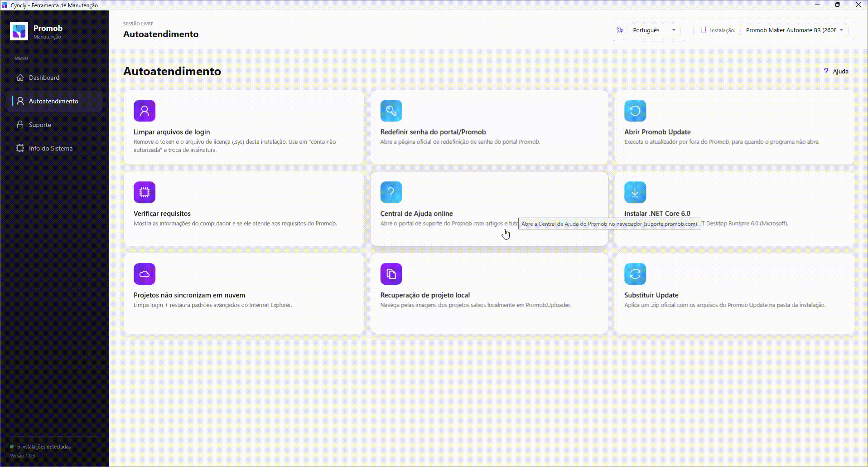Viewport: 868px width, 467px height.
Task: Click 'Aplica um .zip oficial' description
Action: coord(725,305)
